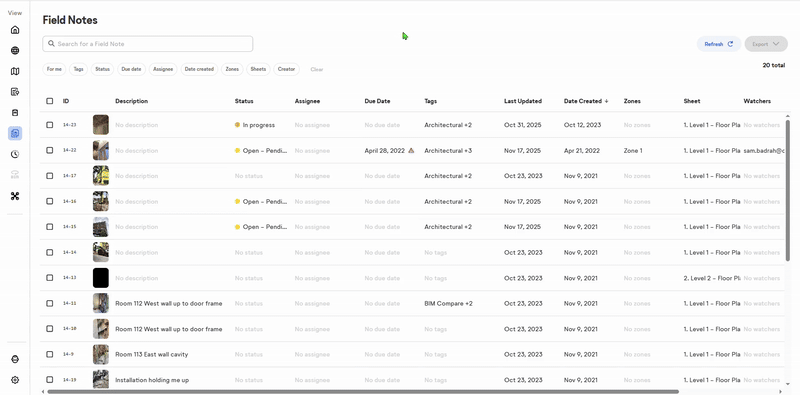Sort by the Status column header
The image size is (800, 395).
(244, 101)
